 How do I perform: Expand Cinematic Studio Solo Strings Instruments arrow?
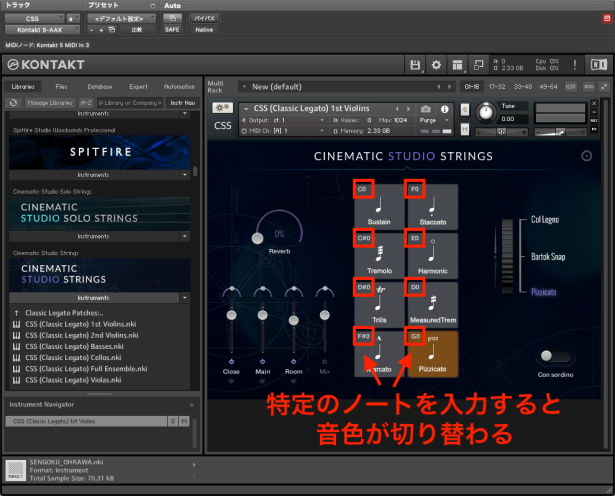185,236
